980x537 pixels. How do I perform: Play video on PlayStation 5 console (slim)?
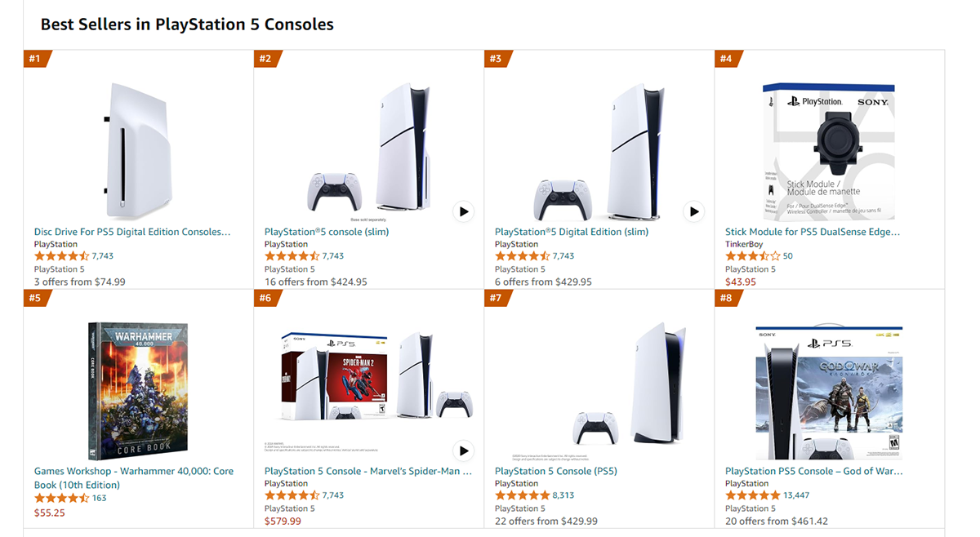coord(463,212)
